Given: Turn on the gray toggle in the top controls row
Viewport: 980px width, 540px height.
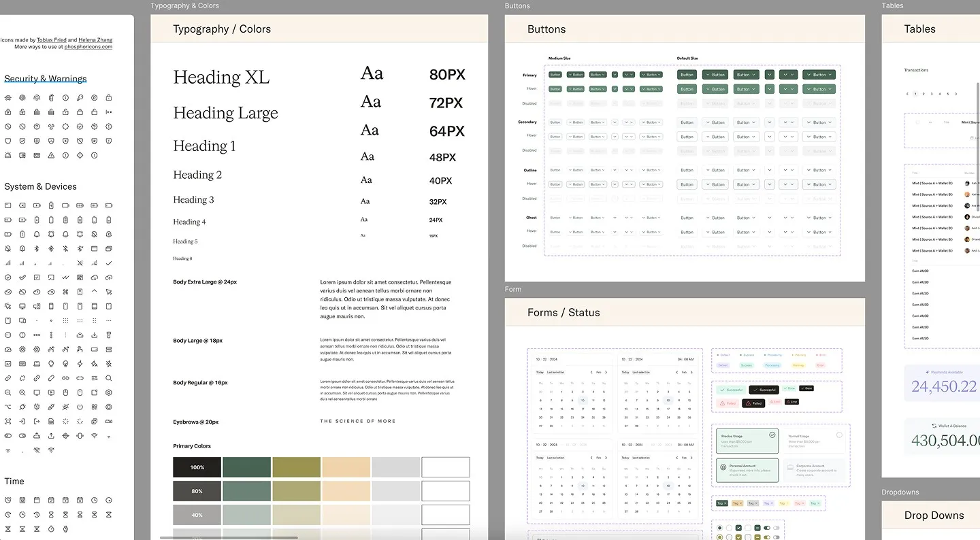Looking at the screenshot, I should click(x=777, y=528).
